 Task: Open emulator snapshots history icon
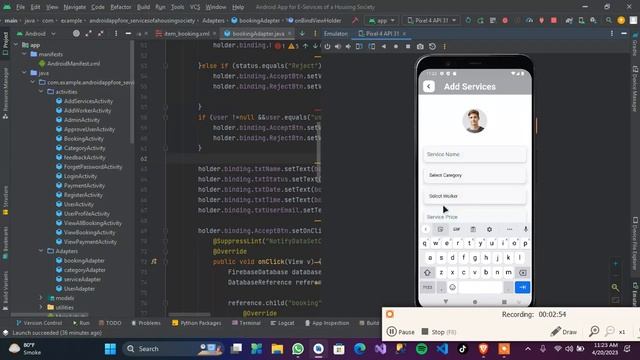pos(432,47)
